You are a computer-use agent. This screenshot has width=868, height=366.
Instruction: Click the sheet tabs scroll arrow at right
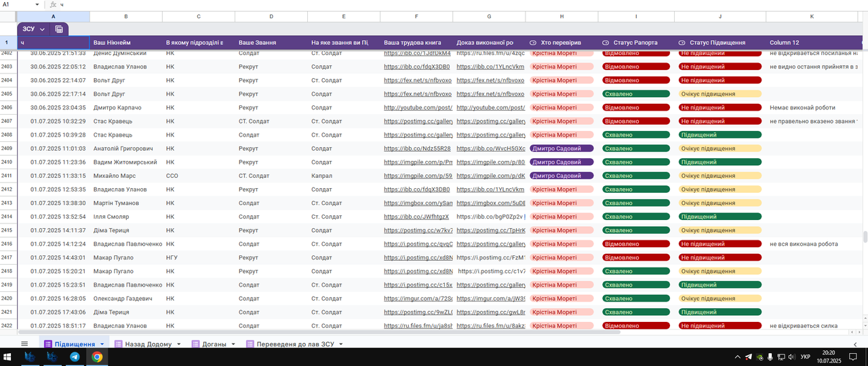coord(855,344)
